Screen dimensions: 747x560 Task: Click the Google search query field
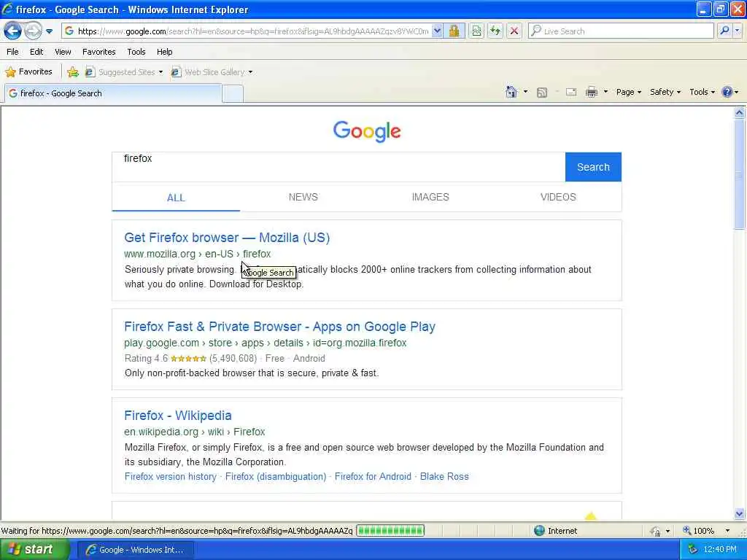coord(338,167)
